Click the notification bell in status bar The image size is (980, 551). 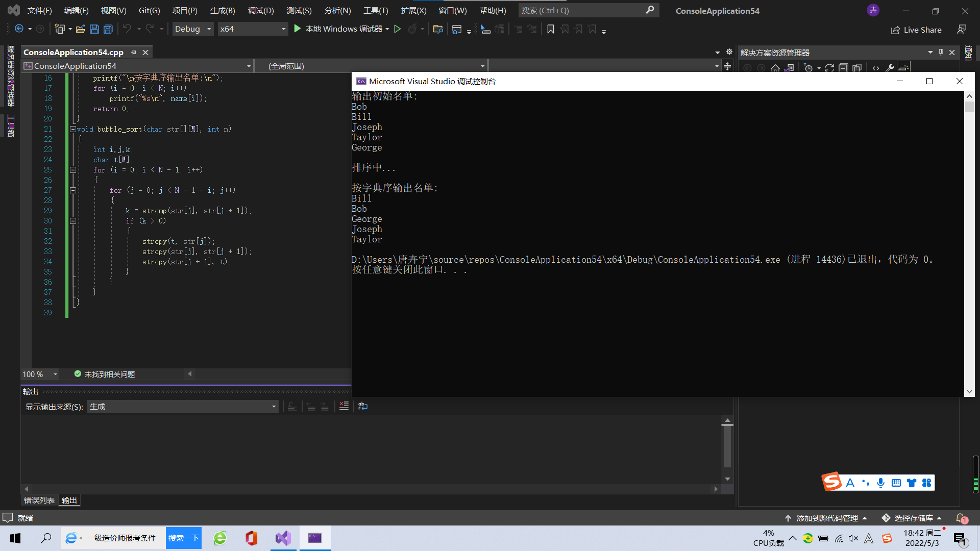tap(961, 518)
